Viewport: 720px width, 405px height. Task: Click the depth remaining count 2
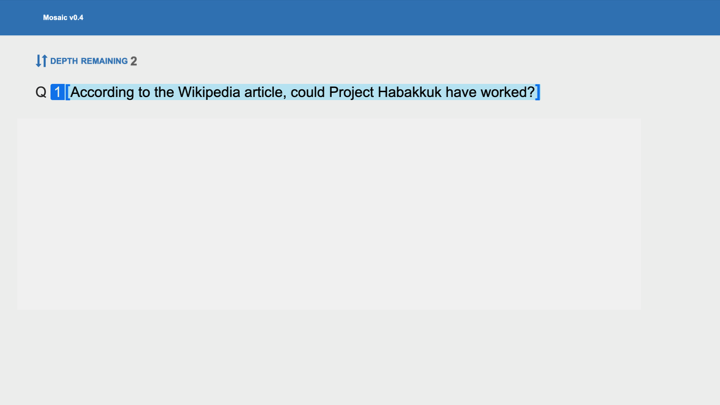point(134,61)
